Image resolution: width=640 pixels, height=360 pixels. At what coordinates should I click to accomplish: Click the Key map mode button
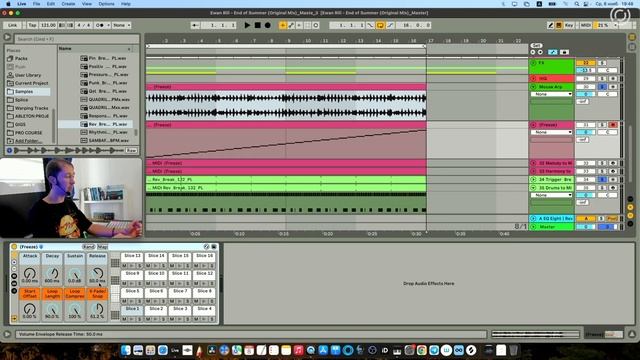569,25
